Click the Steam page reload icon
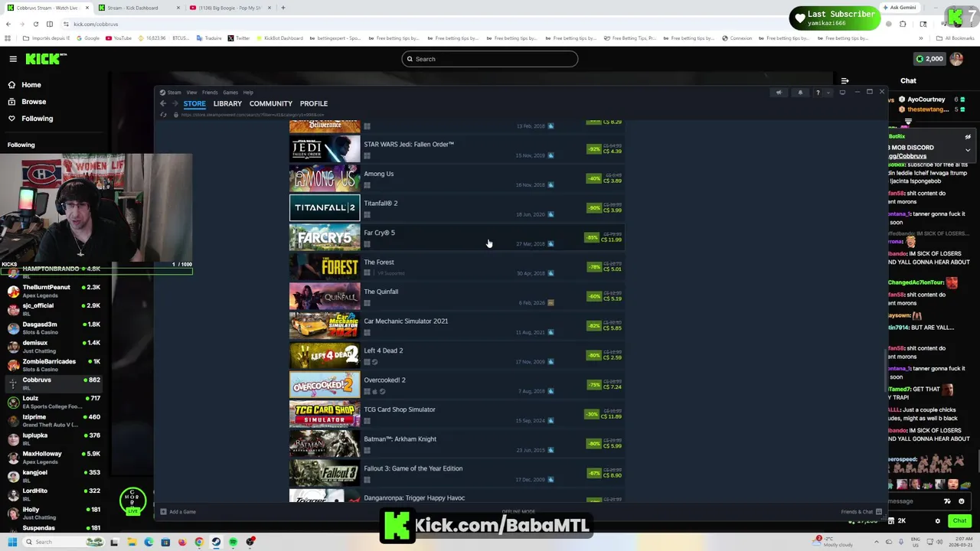Viewport: 980px width, 551px height. tap(163, 115)
